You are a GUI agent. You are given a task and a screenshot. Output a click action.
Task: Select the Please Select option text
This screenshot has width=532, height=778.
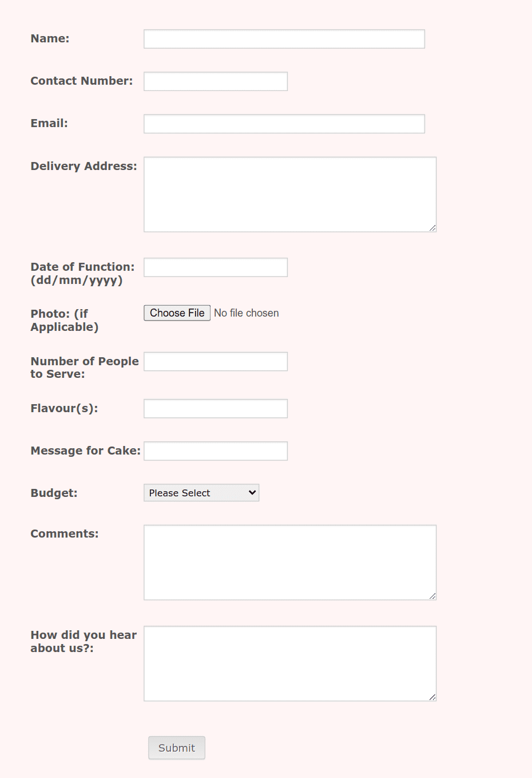point(178,492)
